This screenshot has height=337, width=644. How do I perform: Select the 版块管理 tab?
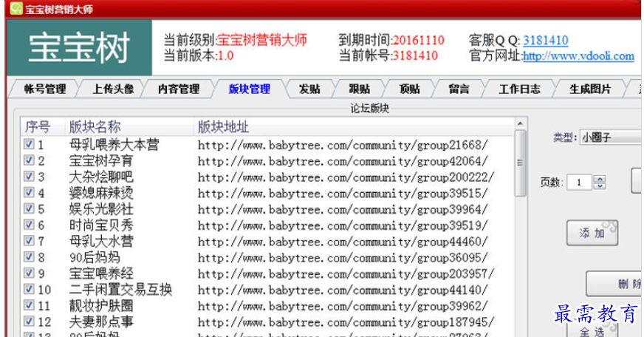[250, 89]
